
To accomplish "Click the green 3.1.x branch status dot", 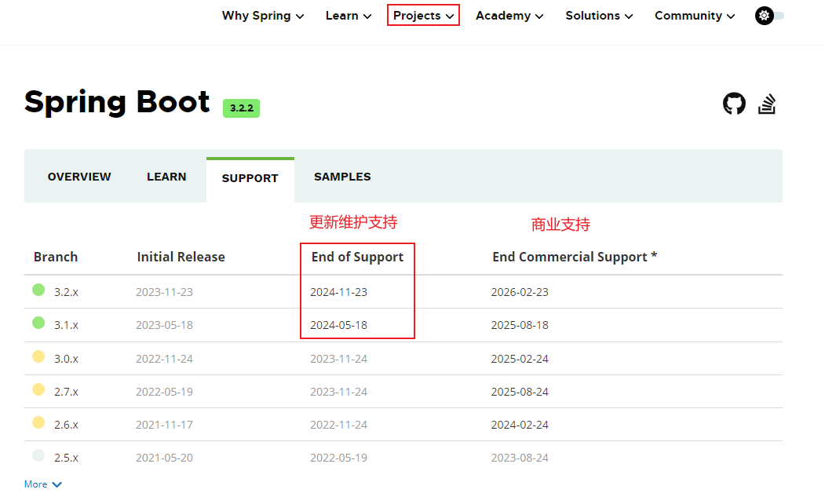I will coord(38,323).
